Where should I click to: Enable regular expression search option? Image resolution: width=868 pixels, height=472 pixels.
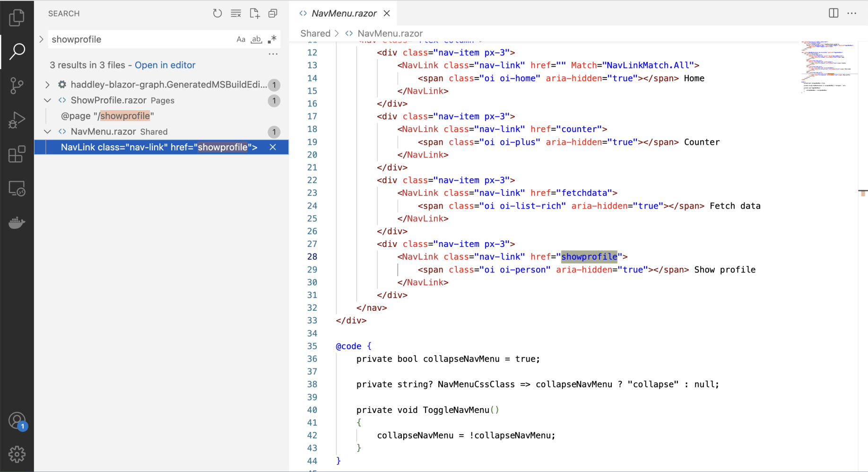pos(272,39)
